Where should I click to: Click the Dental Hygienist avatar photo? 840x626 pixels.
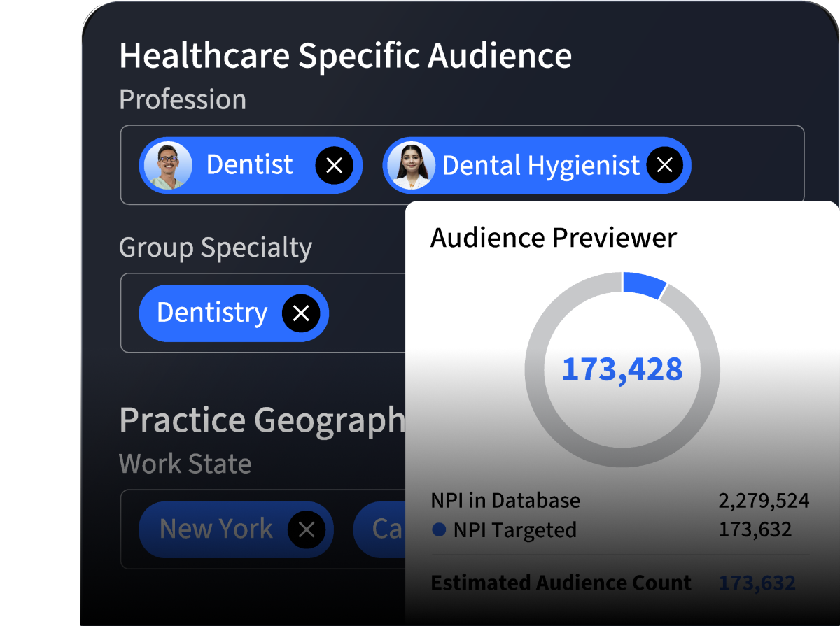(411, 165)
